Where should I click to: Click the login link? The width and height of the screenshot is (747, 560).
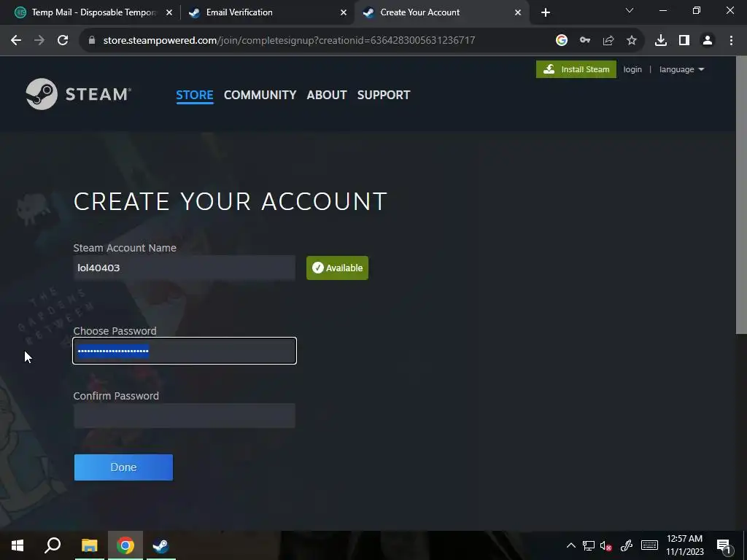tap(632, 69)
